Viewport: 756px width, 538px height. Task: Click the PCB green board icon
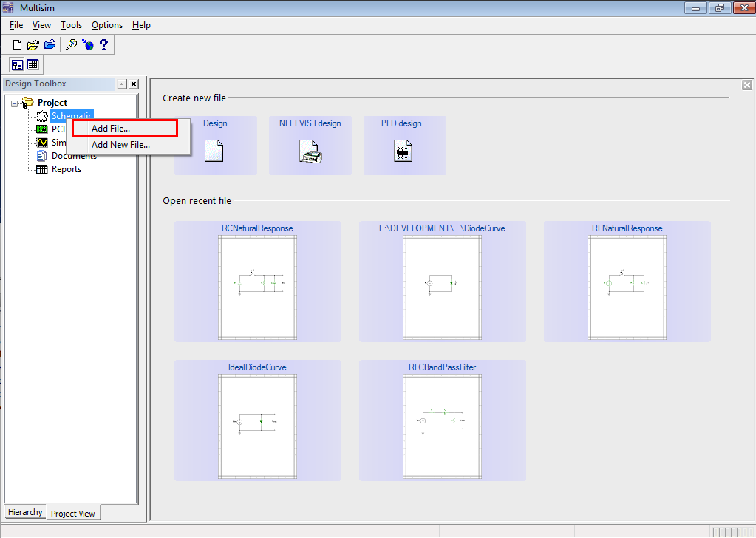point(42,129)
